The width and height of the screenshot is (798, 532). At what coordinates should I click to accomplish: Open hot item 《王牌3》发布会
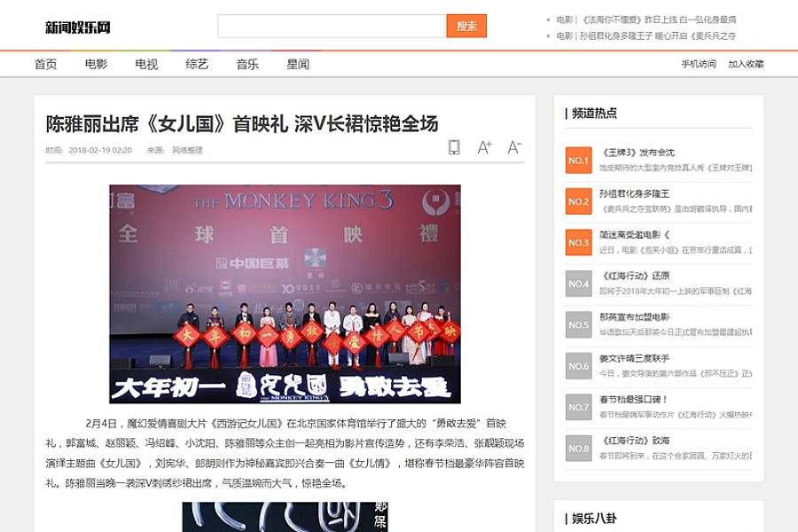coord(638,153)
